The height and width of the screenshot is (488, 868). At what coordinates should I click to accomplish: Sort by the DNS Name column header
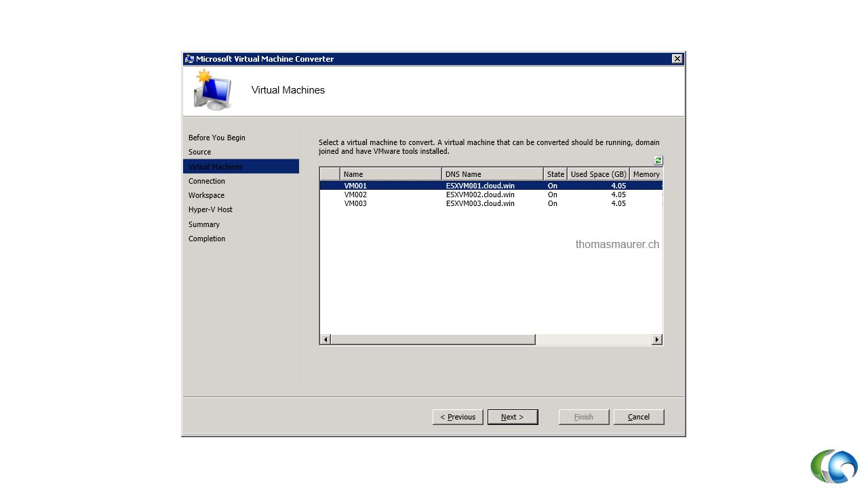(492, 174)
